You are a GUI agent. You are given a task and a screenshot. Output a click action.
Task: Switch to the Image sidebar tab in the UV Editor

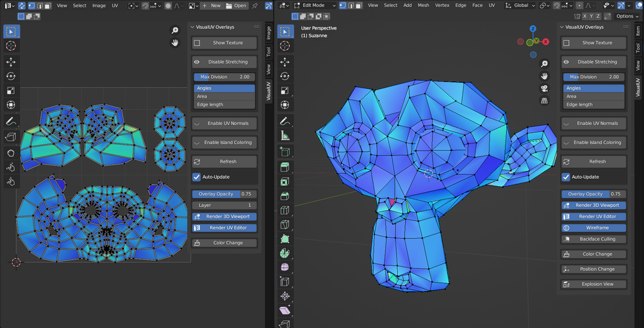click(x=268, y=33)
